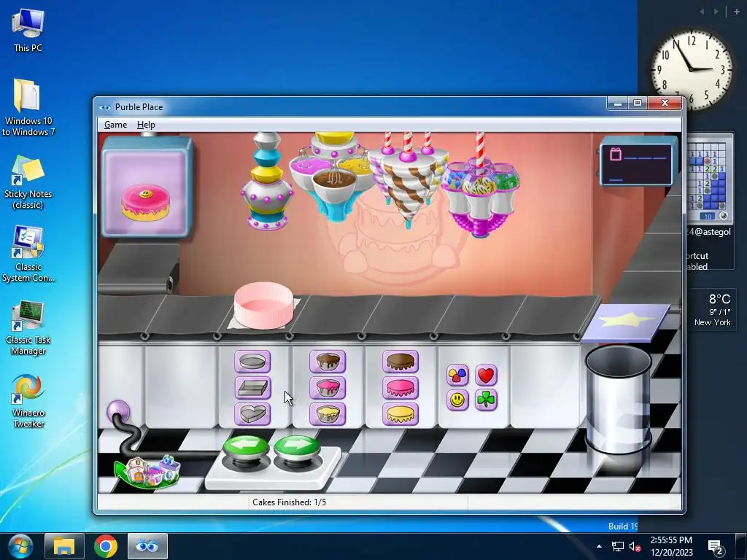Open Classic Task Manager shortcut
The width and height of the screenshot is (747, 560).
coord(28,328)
